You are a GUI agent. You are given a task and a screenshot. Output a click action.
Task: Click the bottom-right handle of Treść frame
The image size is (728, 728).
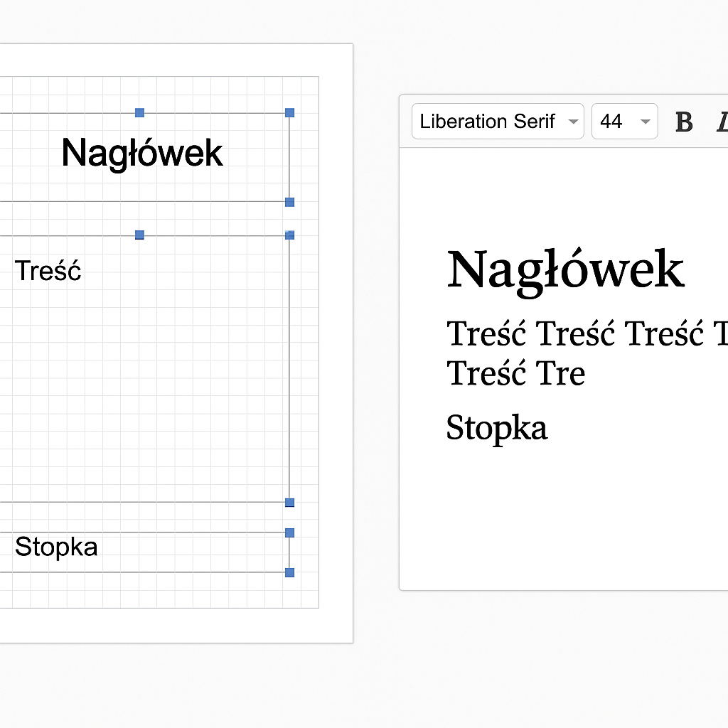coord(289,503)
